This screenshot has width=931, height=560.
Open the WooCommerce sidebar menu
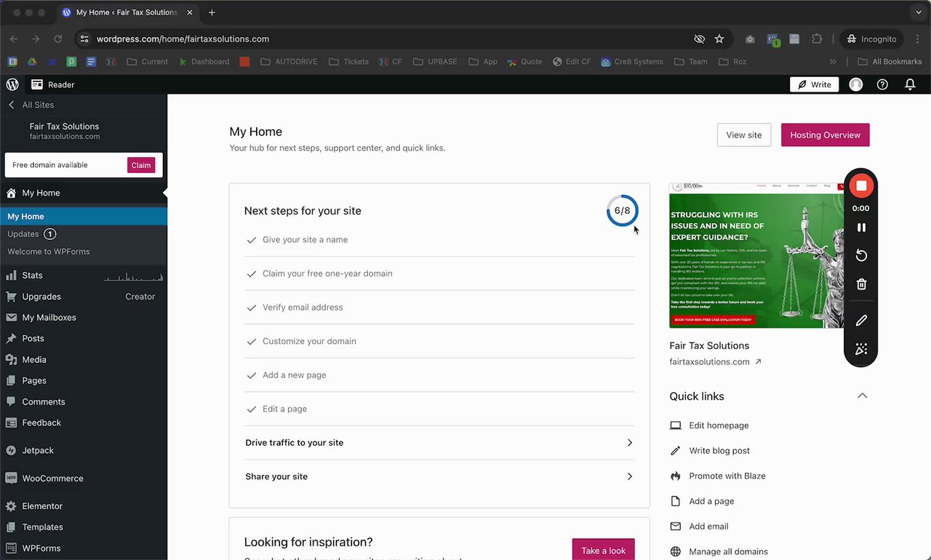pos(52,479)
